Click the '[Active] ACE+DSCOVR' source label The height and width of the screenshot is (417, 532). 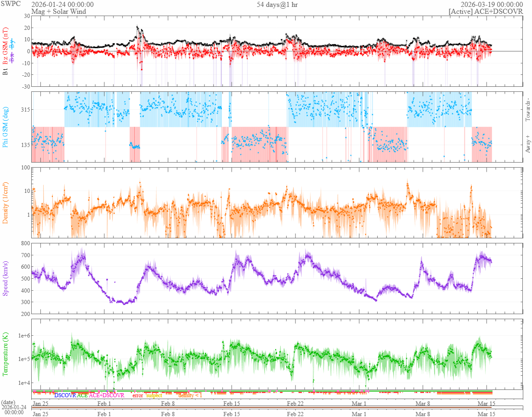(x=486, y=11)
